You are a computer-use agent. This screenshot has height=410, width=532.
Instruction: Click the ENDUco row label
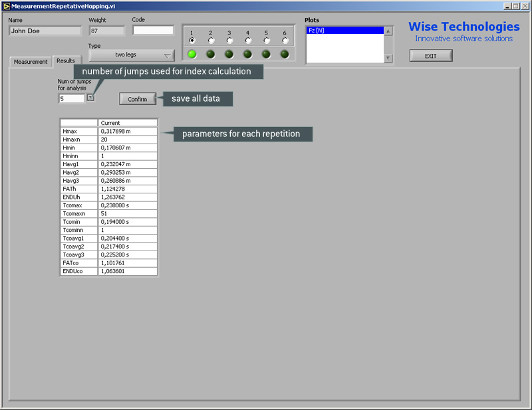pyautogui.click(x=78, y=271)
